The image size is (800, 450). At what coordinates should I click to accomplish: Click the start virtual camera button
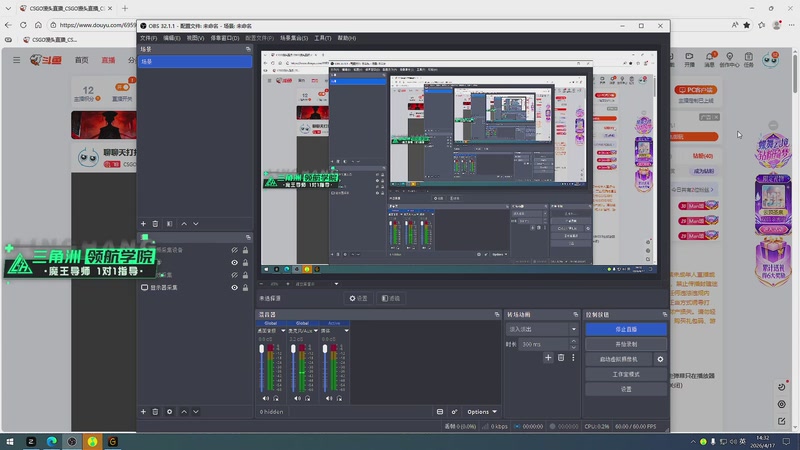[618, 359]
